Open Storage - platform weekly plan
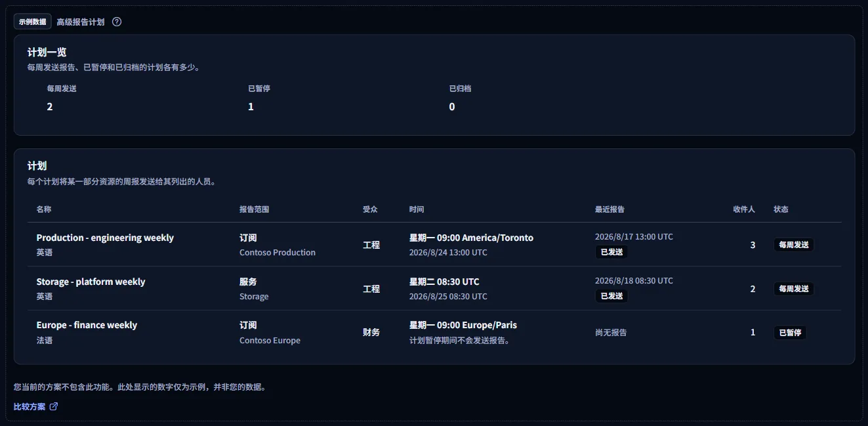The width and height of the screenshot is (868, 426). coord(91,282)
